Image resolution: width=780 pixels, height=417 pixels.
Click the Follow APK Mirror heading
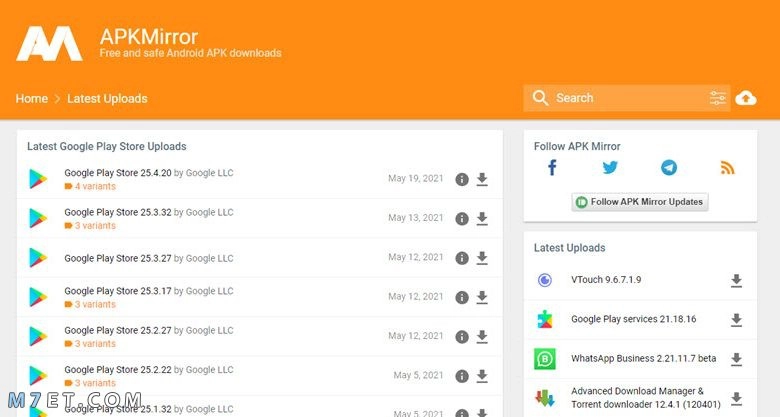pos(577,146)
